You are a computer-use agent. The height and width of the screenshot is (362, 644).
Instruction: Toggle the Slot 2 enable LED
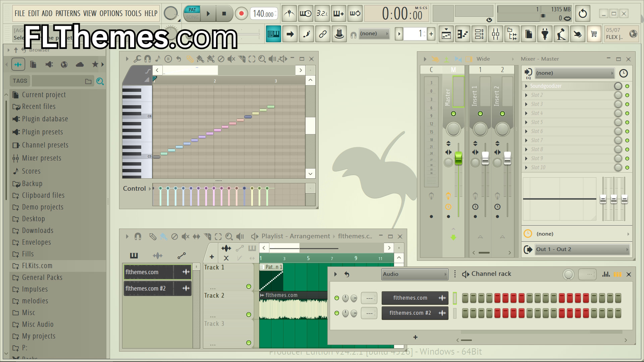click(x=627, y=95)
